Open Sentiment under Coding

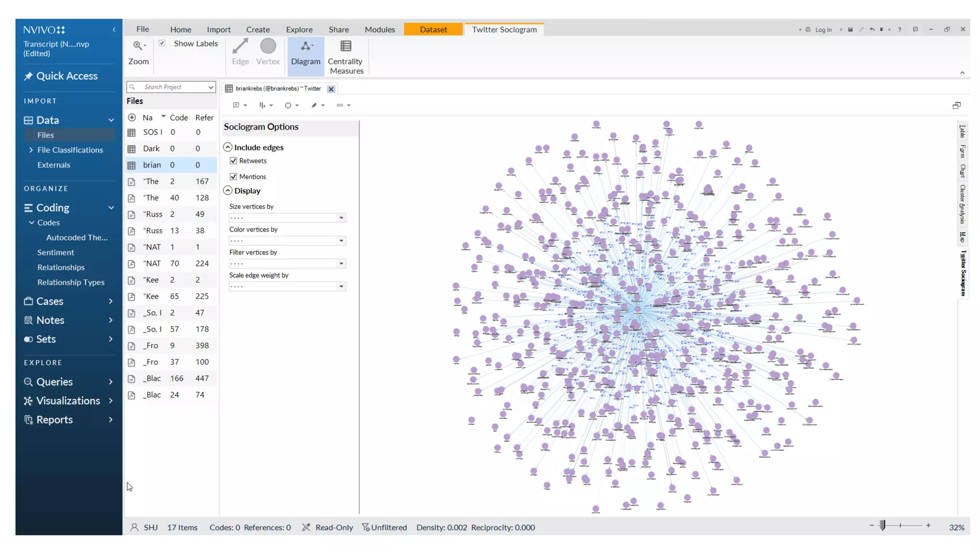point(56,252)
